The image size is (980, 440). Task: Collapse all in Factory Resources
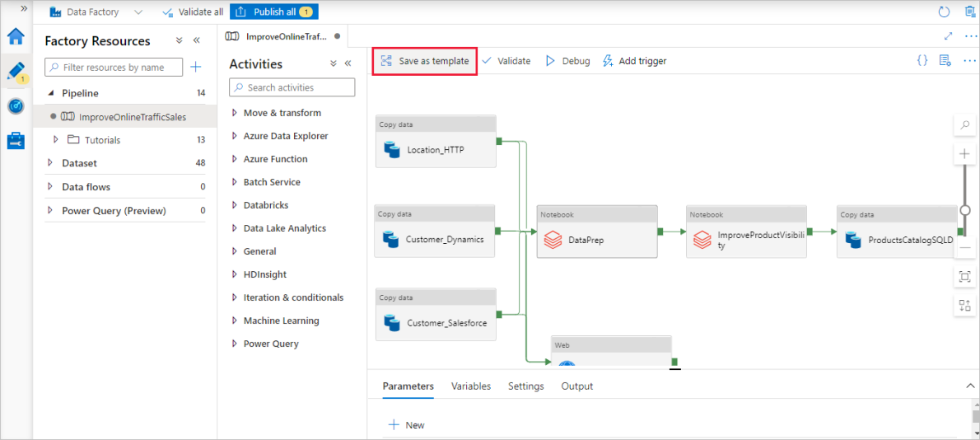pos(180,40)
